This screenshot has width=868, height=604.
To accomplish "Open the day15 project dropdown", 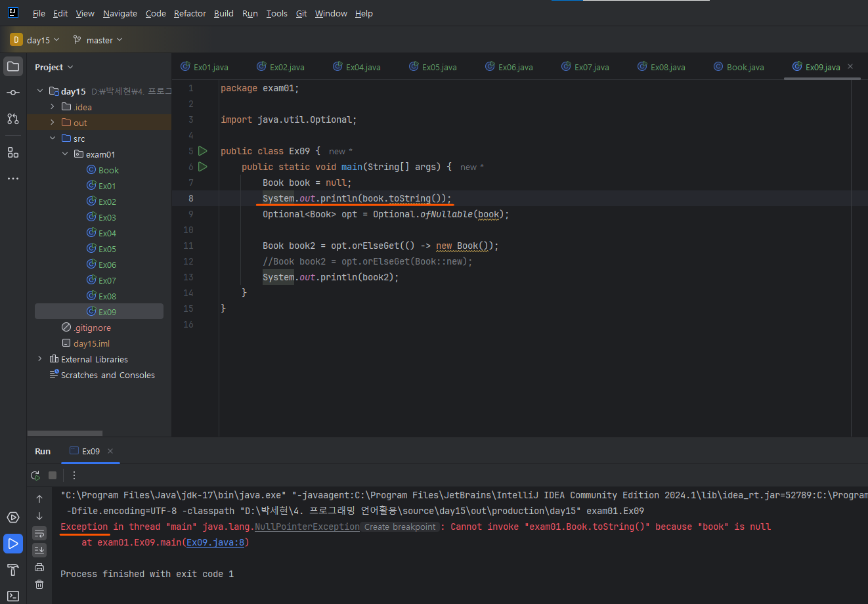I will tap(35, 40).
